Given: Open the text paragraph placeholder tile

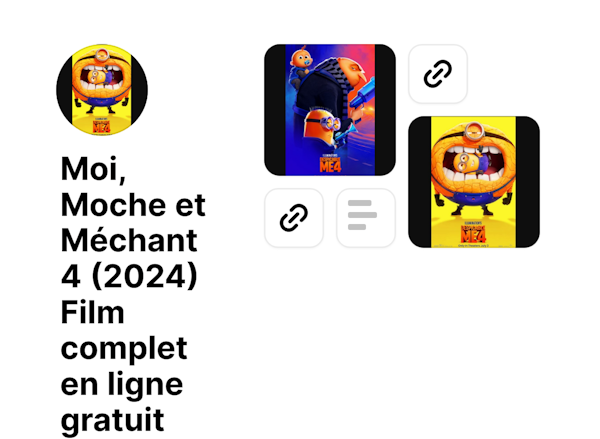Looking at the screenshot, I should click(x=366, y=218).
